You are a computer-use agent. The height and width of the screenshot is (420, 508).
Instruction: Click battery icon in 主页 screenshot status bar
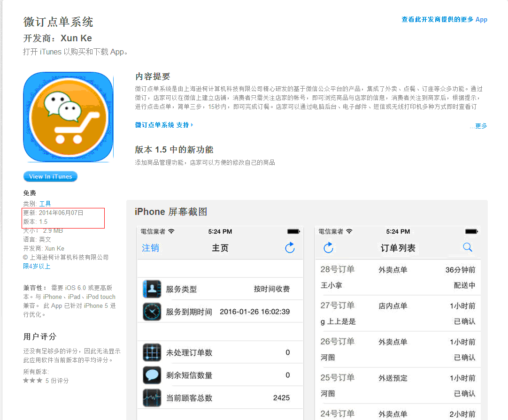[x=293, y=231]
